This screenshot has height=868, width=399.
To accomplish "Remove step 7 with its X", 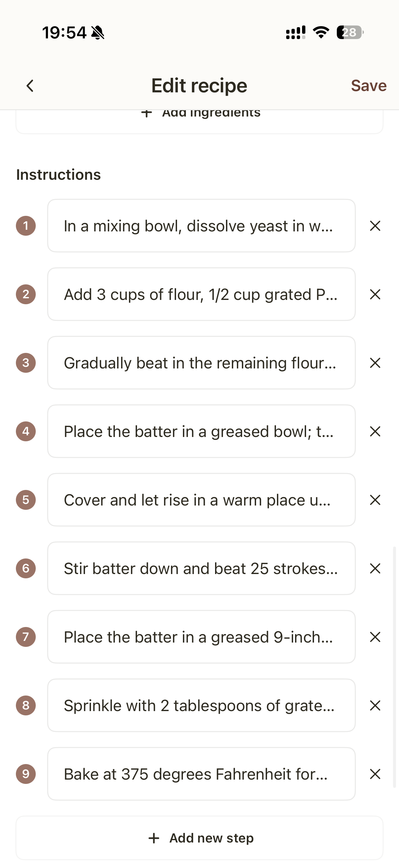I will pyautogui.click(x=375, y=637).
